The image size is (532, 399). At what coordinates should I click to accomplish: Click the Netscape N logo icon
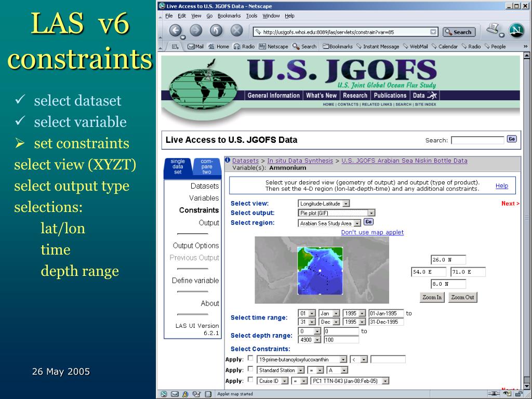coord(516,30)
